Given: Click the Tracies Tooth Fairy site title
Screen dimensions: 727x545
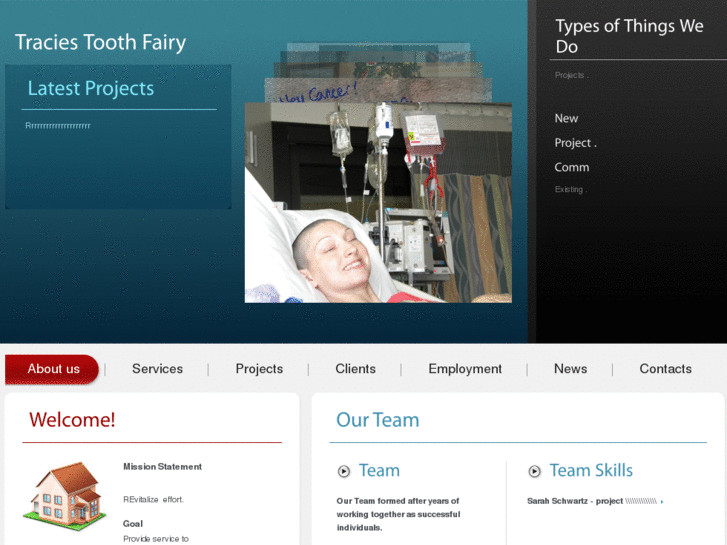Looking at the screenshot, I should pyautogui.click(x=101, y=42).
